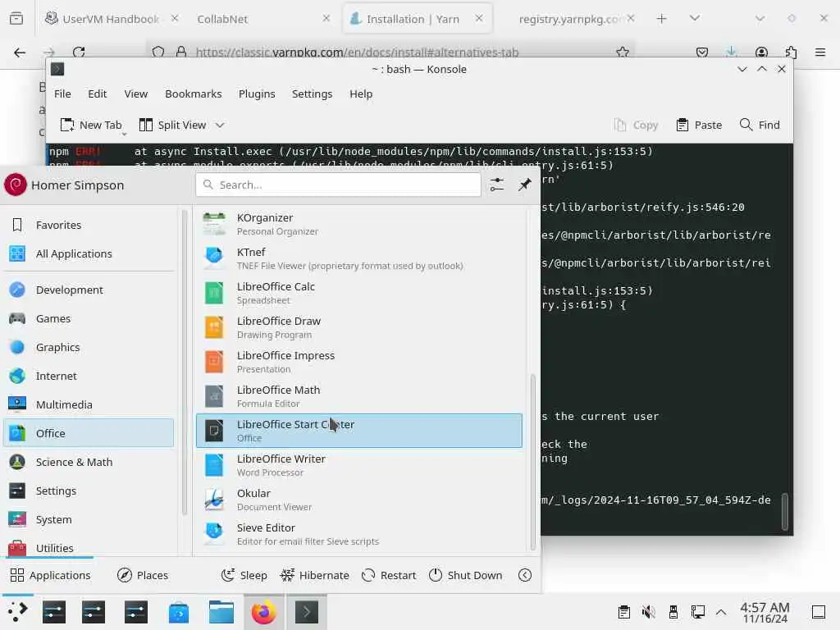Viewport: 840px width, 630px height.
Task: Click the Sleep button
Action: (x=244, y=575)
